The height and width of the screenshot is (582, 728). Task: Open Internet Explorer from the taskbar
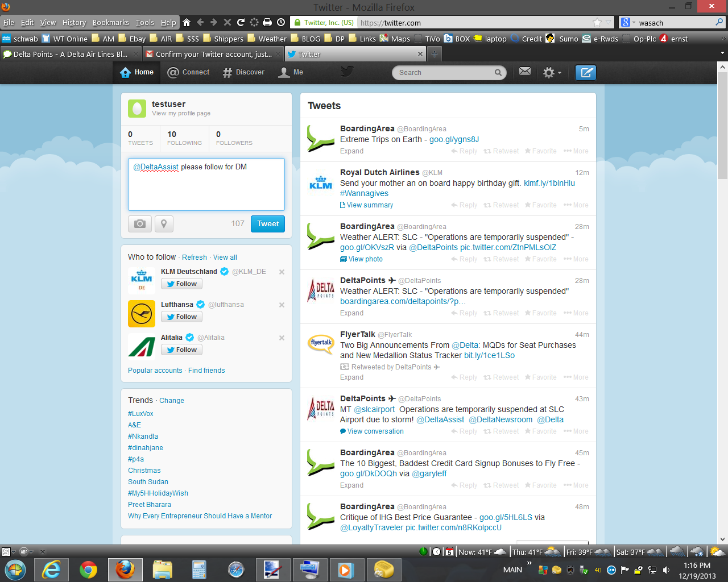(52, 569)
